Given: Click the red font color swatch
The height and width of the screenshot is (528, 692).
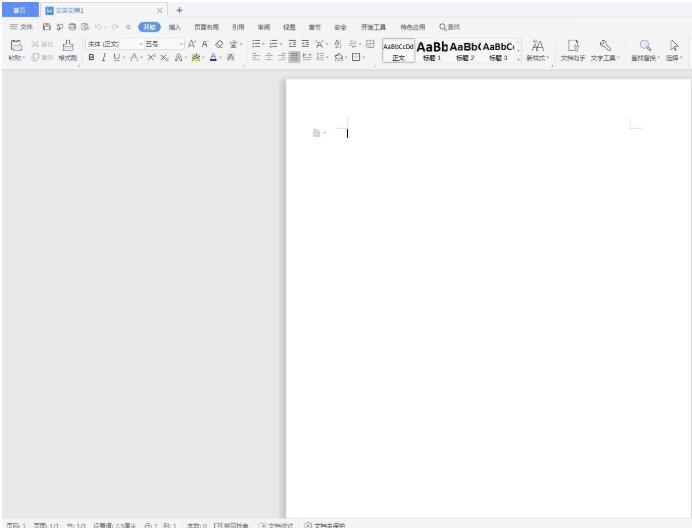Looking at the screenshot, I should point(214,58).
